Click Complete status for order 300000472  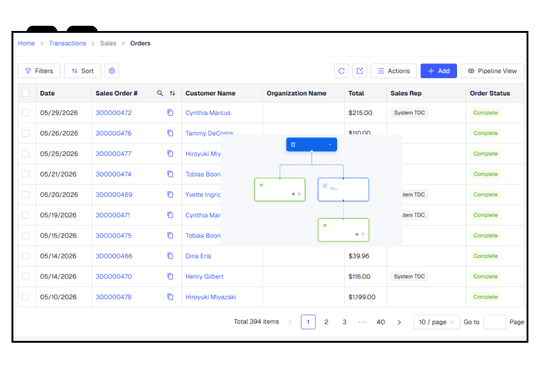tap(485, 113)
